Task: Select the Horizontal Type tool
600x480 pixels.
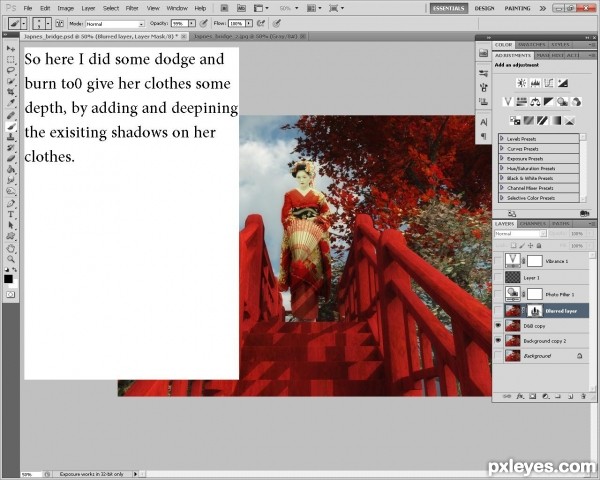Action: tap(11, 214)
